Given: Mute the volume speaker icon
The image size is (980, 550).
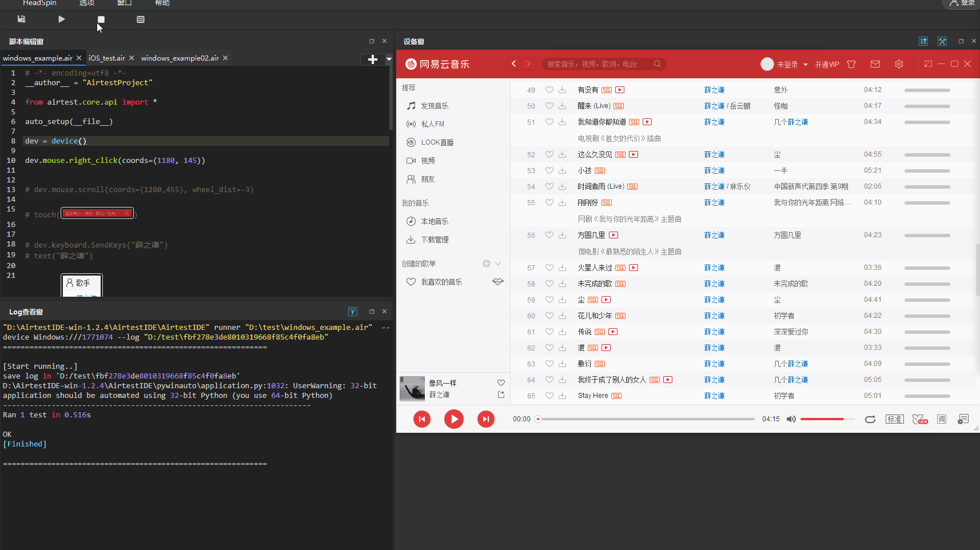Looking at the screenshot, I should (791, 419).
